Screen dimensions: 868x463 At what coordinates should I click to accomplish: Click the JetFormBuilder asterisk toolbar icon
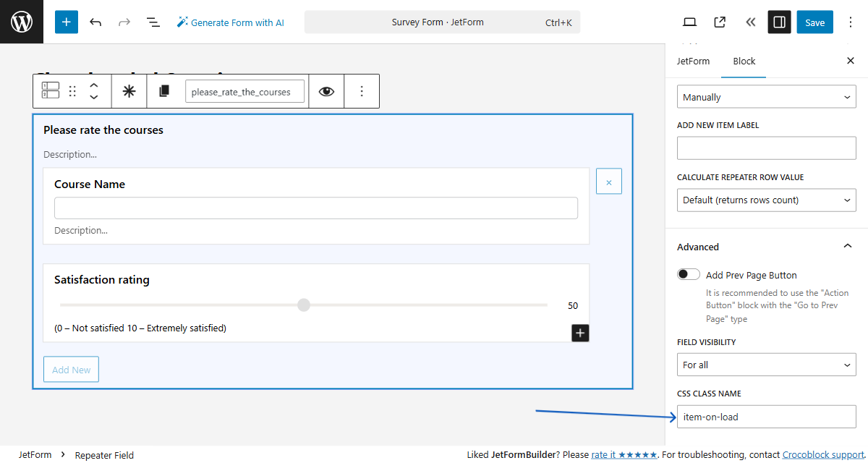[x=127, y=90]
